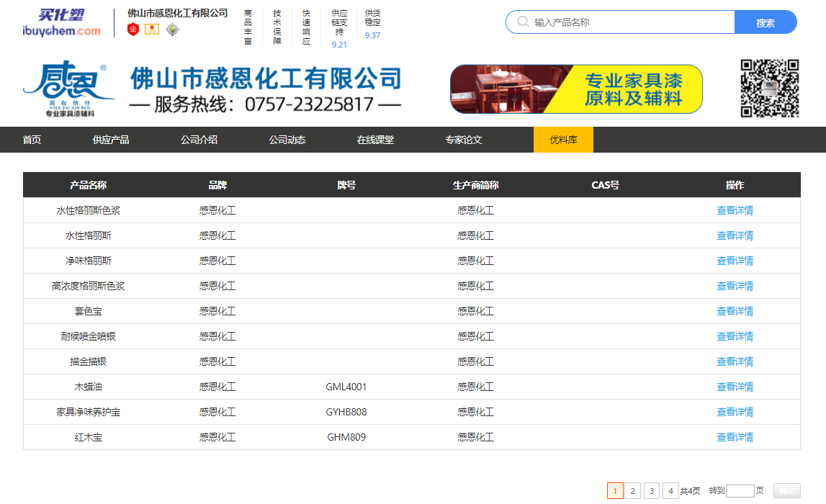Click the 共4页 page count text
The image size is (826, 504).
[690, 491]
